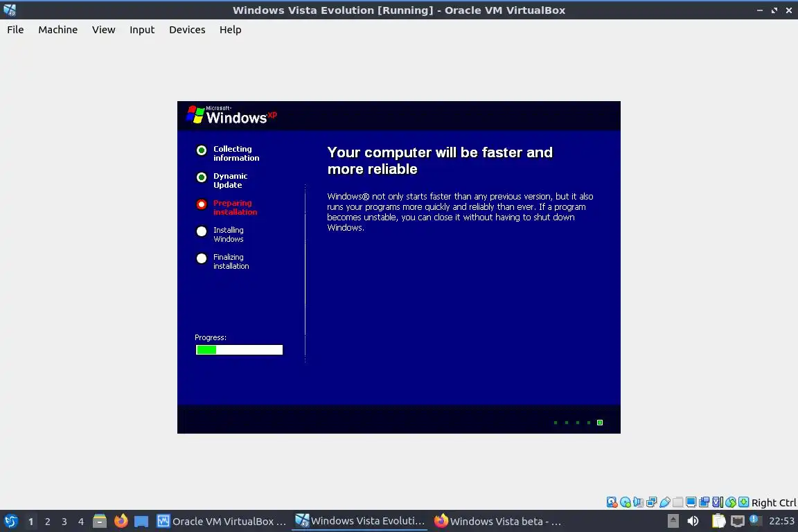Click the CPU virtualization status icon

(x=718, y=502)
